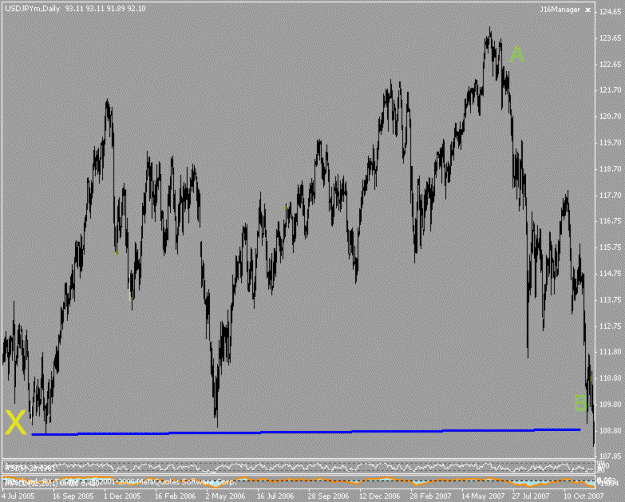This screenshot has height=502, width=625.
Task: Click the 110.80 price axis label
Action: (610, 378)
